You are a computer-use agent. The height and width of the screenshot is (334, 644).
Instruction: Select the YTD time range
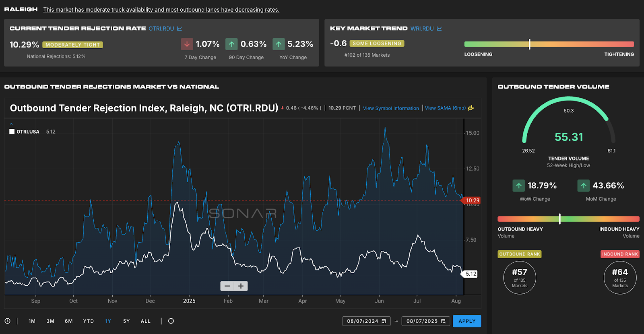tap(89, 321)
